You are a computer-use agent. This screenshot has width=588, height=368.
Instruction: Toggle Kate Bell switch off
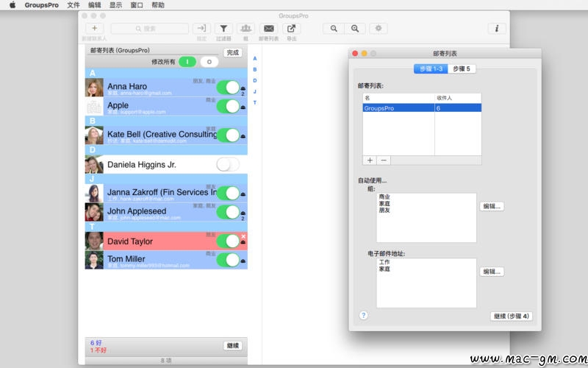click(x=228, y=135)
